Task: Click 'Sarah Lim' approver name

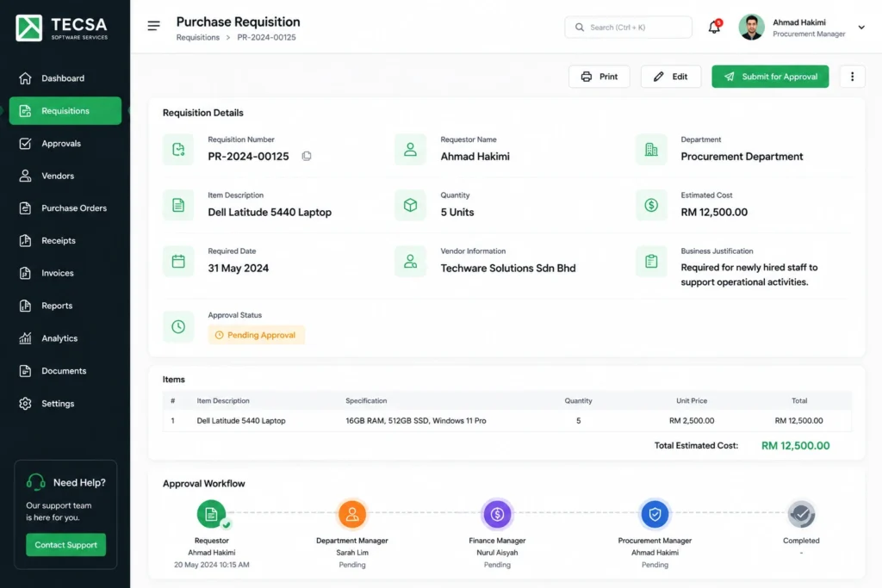Action: [352, 553]
